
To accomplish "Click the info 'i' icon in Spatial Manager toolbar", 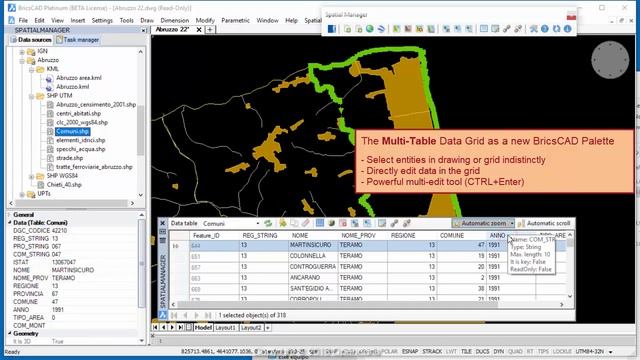I will [567, 29].
